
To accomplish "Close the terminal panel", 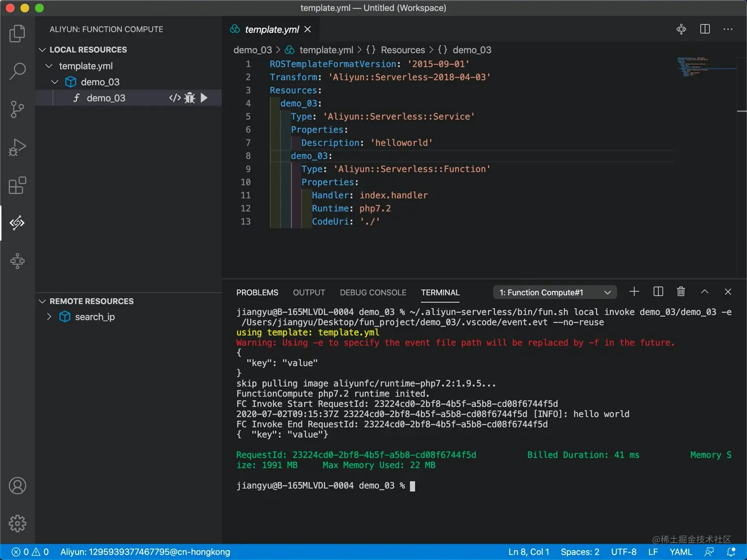I will click(x=728, y=292).
